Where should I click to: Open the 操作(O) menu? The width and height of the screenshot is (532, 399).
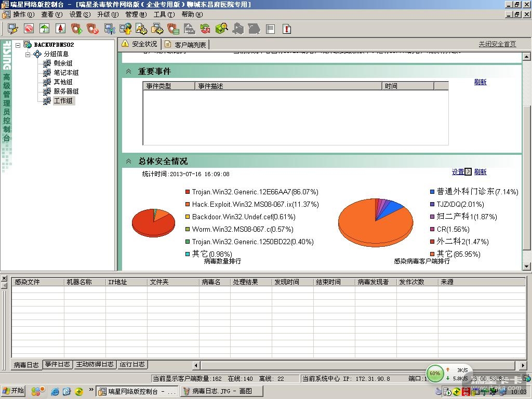tap(24, 14)
